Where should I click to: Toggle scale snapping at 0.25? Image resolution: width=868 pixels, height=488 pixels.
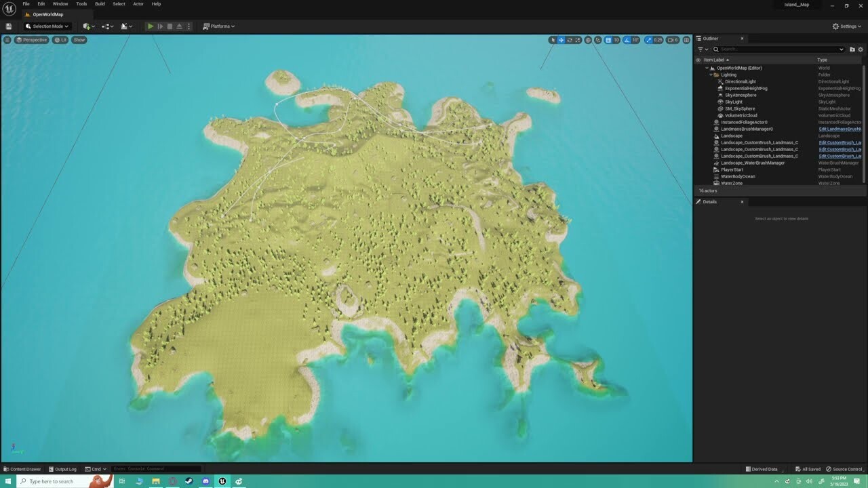tap(649, 40)
